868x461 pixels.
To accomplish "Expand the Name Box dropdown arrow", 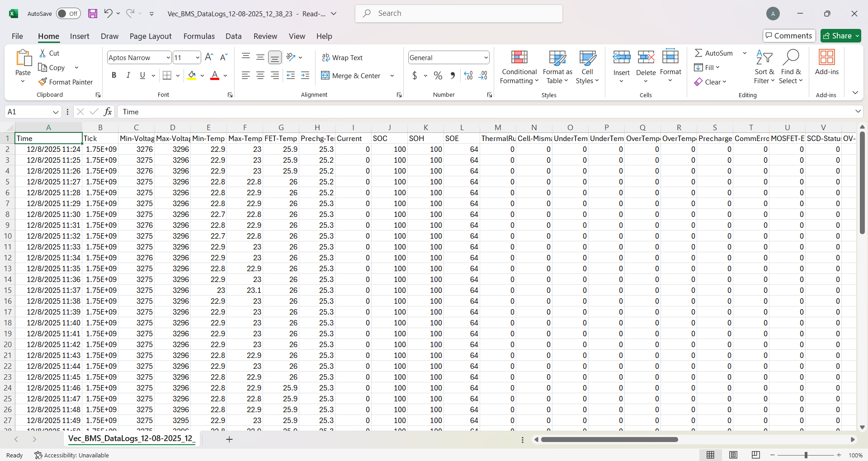I will click(56, 112).
